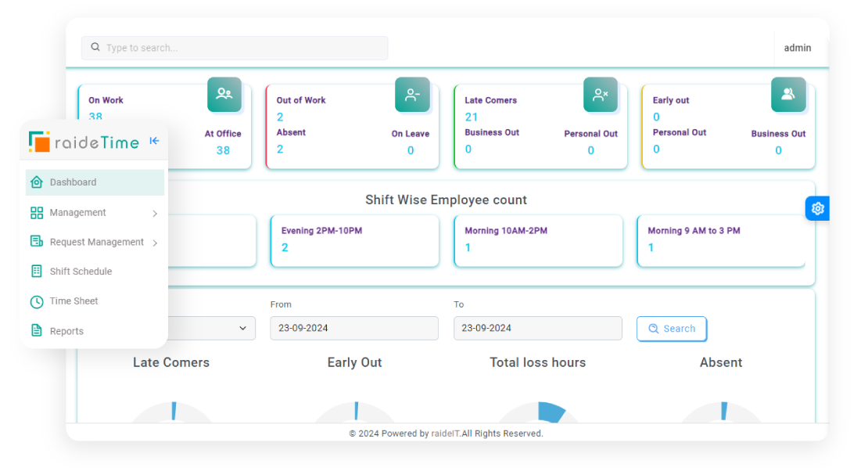Click the Management grid icon

37,212
